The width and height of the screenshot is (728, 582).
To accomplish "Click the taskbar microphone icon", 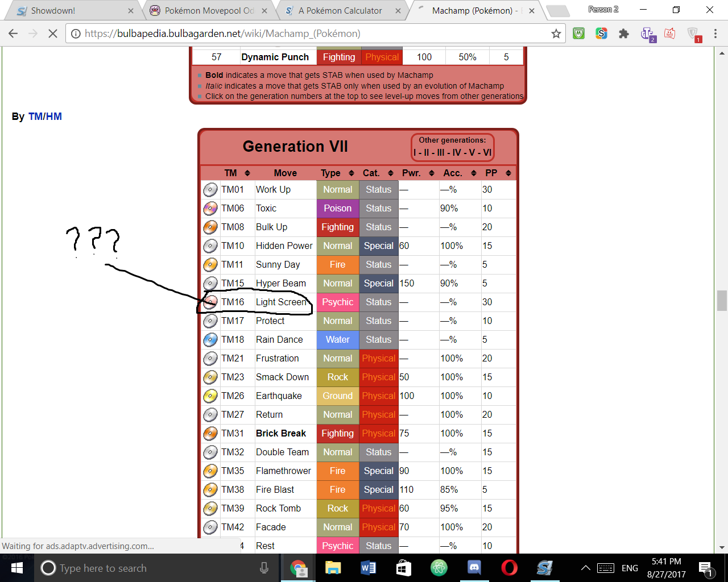I will [264, 568].
